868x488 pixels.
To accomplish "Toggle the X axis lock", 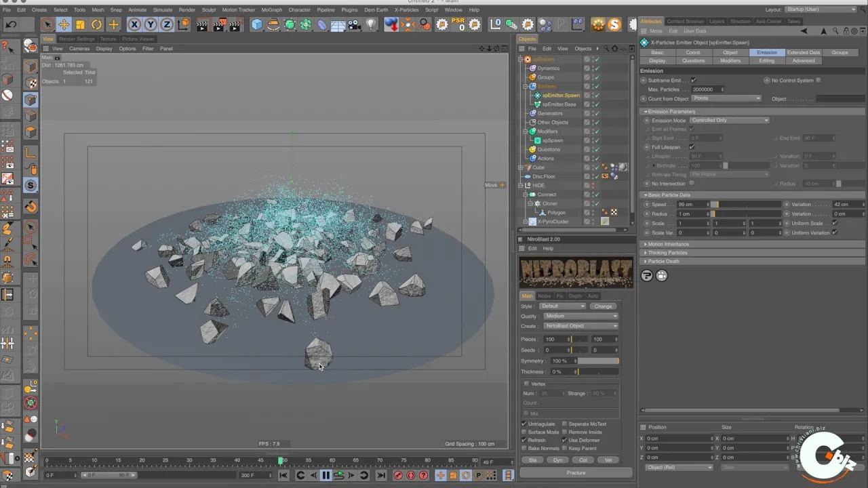I will pyautogui.click(x=134, y=25).
